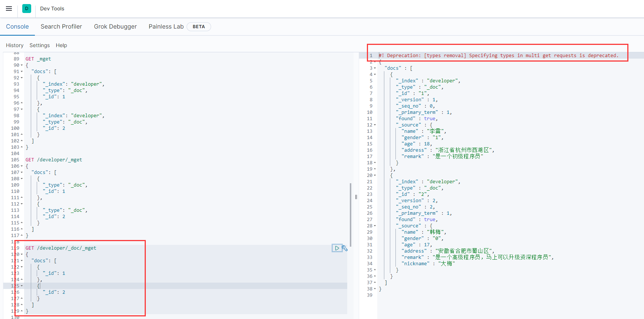Click '"_id": 2' on editor line 126
This screenshot has width=644, height=319.
(54, 292)
